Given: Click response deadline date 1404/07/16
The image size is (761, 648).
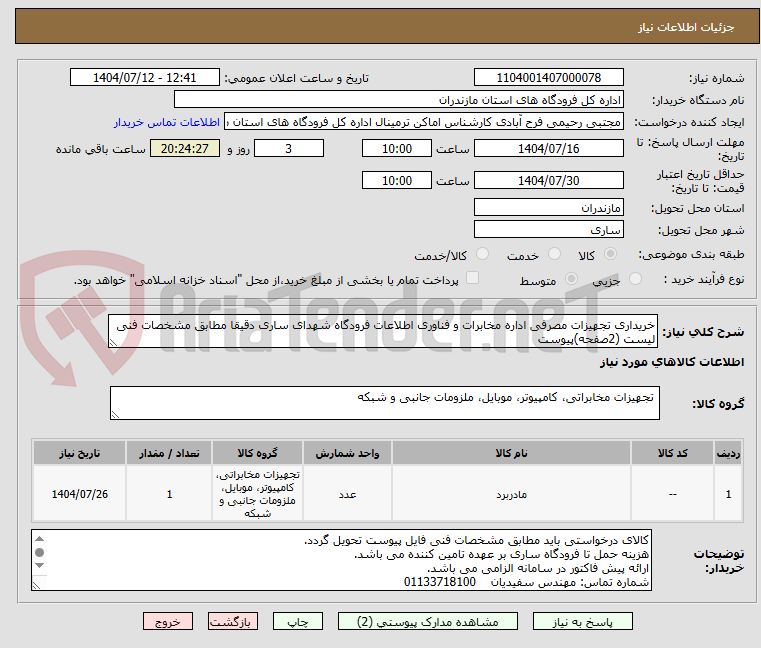Looking at the screenshot, I should pyautogui.click(x=548, y=149).
